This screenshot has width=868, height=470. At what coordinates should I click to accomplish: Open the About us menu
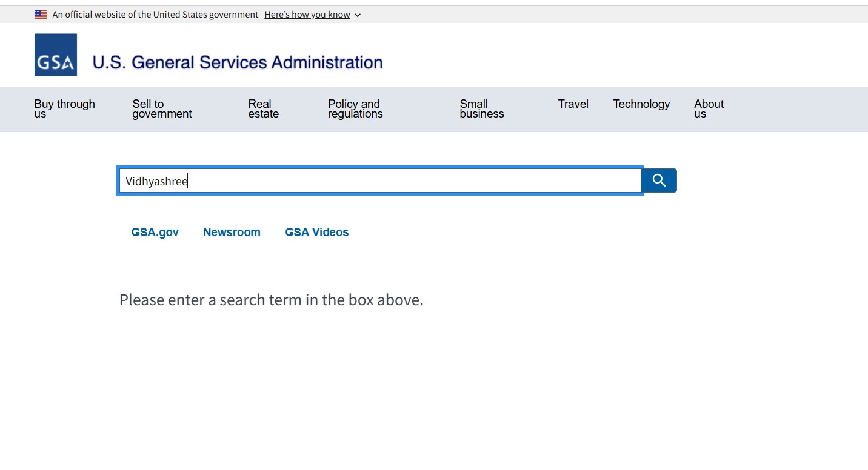[709, 109]
